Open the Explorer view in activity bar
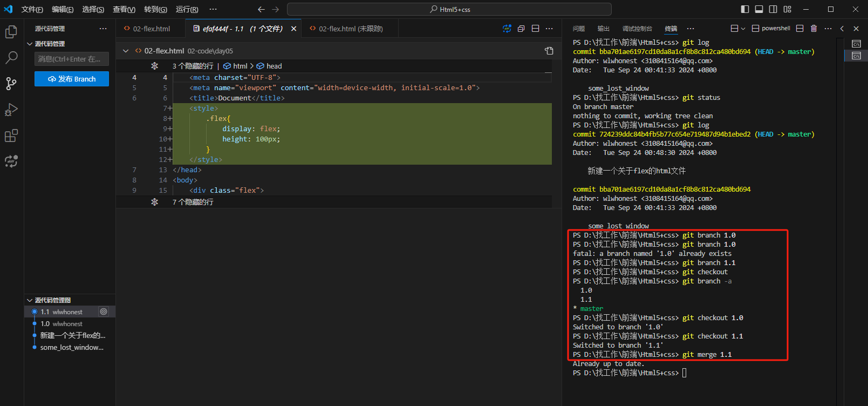This screenshot has width=868, height=406. [x=11, y=32]
